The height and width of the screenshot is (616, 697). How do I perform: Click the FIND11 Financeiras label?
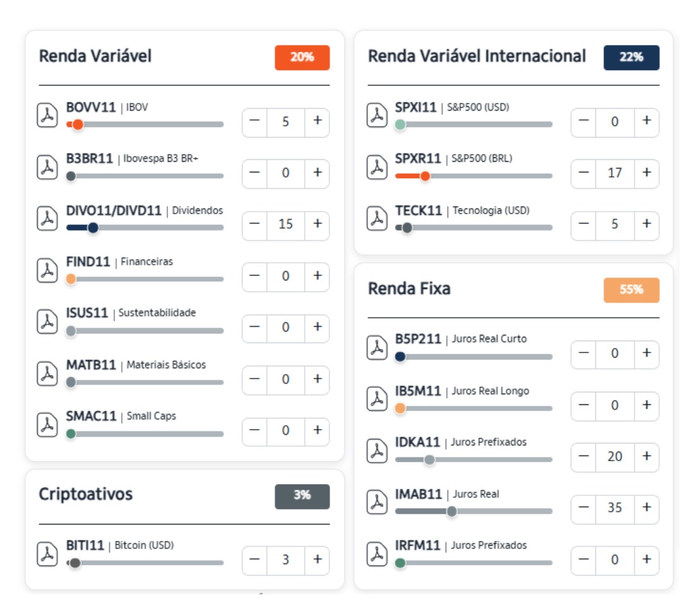(119, 262)
